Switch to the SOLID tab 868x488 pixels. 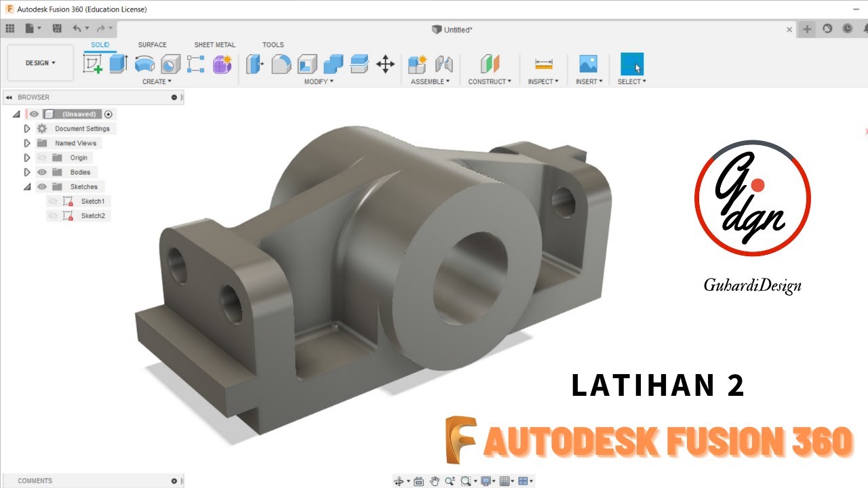(100, 45)
